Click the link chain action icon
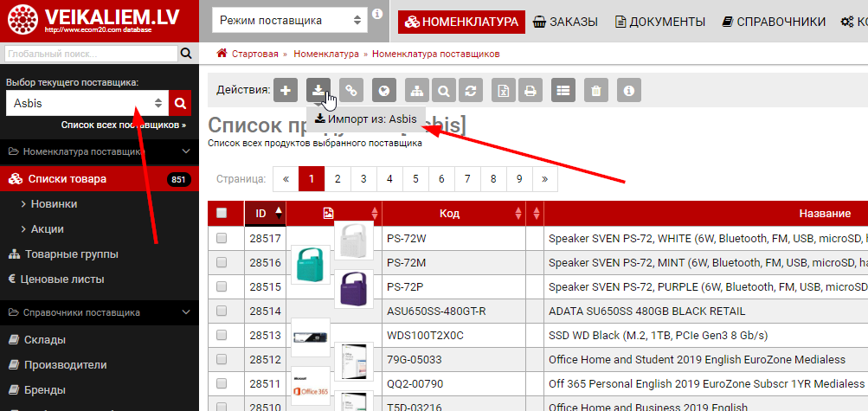Viewport: 868px width, 411px height. tap(351, 89)
